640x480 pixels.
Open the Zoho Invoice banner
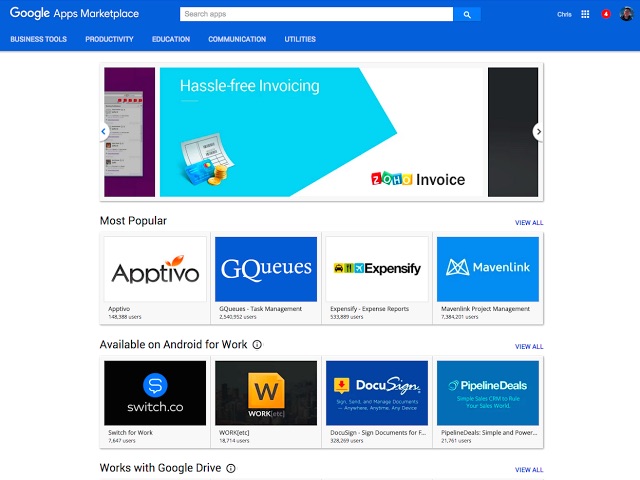(321, 132)
